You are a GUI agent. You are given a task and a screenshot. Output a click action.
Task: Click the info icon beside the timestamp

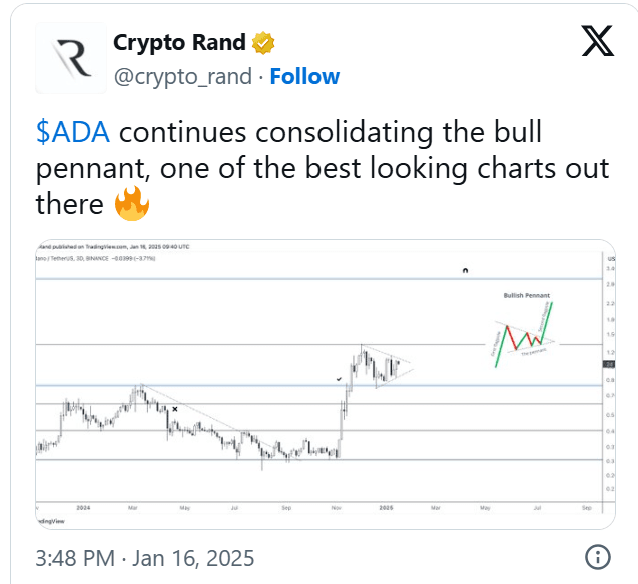click(597, 557)
